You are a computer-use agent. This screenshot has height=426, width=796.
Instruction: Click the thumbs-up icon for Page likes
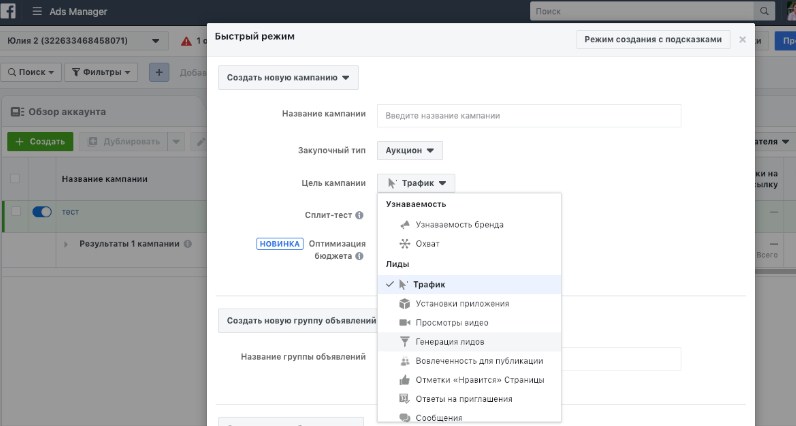tap(405, 380)
